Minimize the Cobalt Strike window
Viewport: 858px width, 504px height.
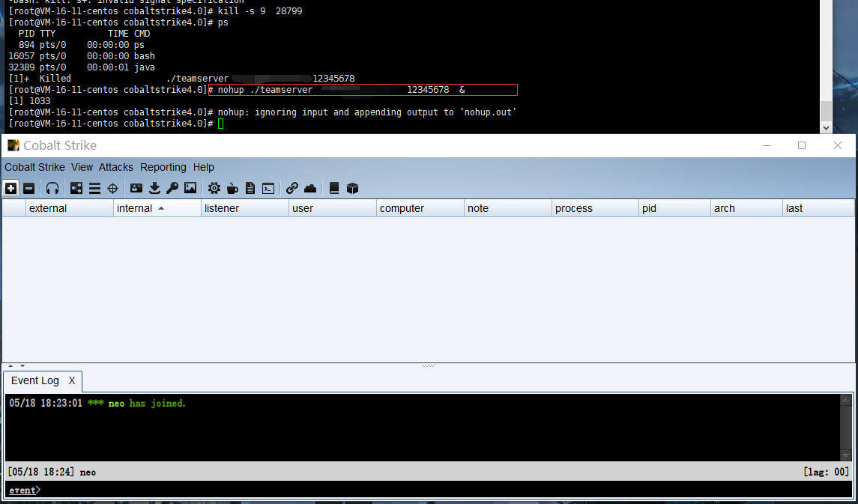click(x=767, y=145)
